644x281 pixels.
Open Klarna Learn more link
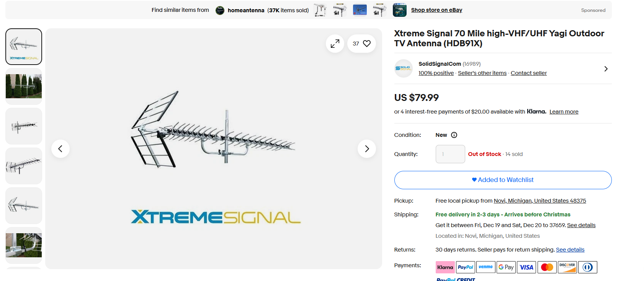(x=564, y=112)
